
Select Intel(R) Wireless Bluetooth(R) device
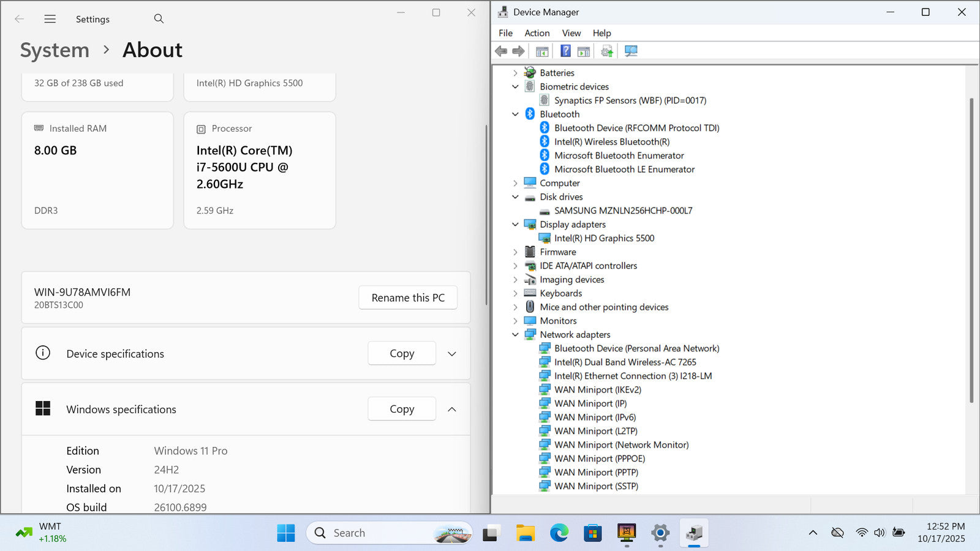(x=612, y=141)
